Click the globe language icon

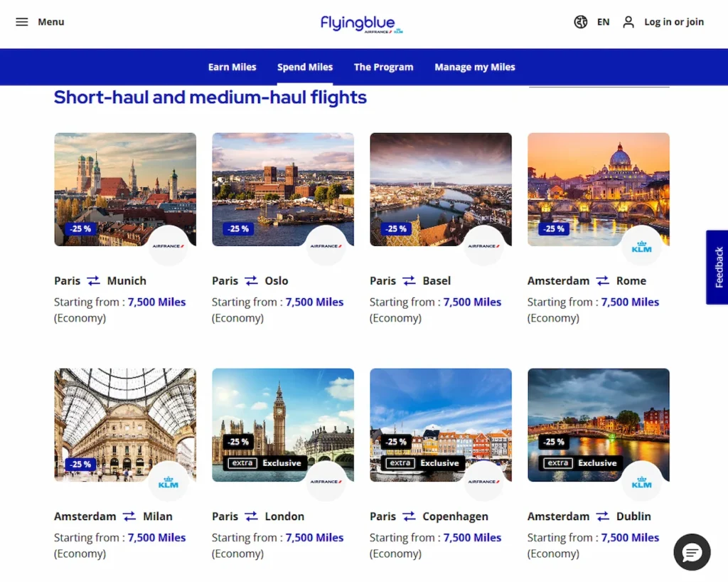pyautogui.click(x=580, y=22)
